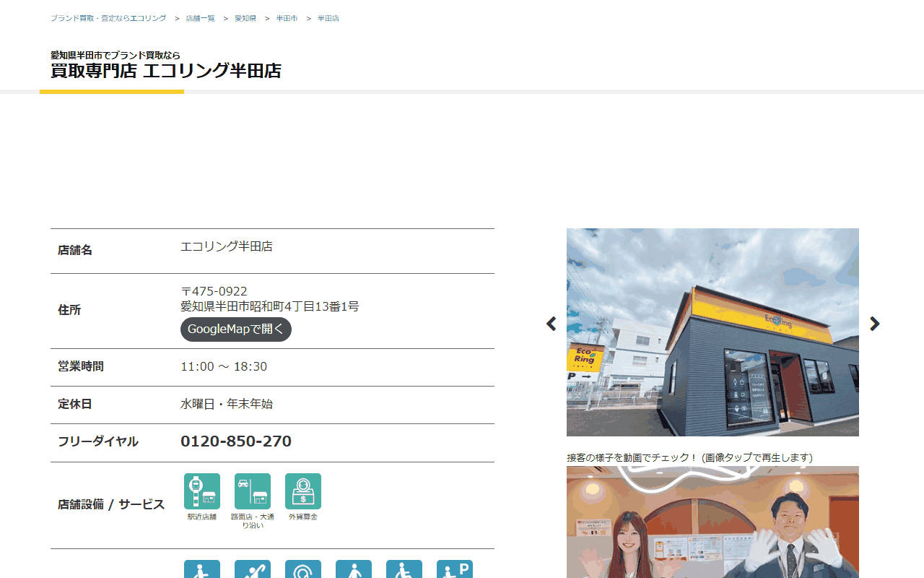
Task: Click the 住所 row label
Action: coord(69,310)
